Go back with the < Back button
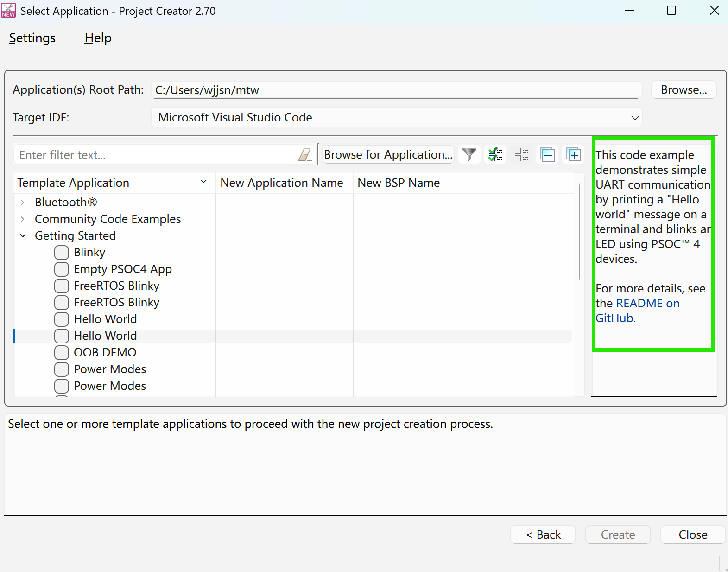Image resolution: width=728 pixels, height=572 pixels. coord(543,534)
